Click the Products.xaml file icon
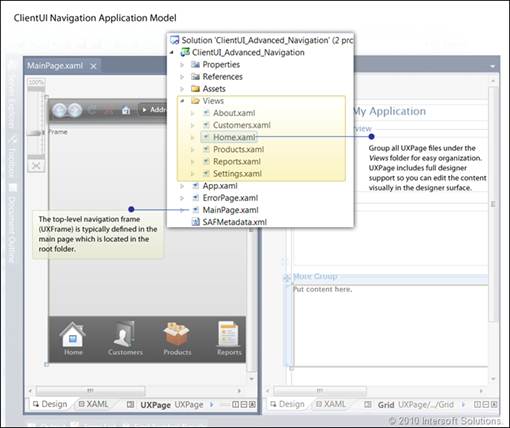Image resolution: width=510 pixels, height=428 pixels. click(x=206, y=149)
